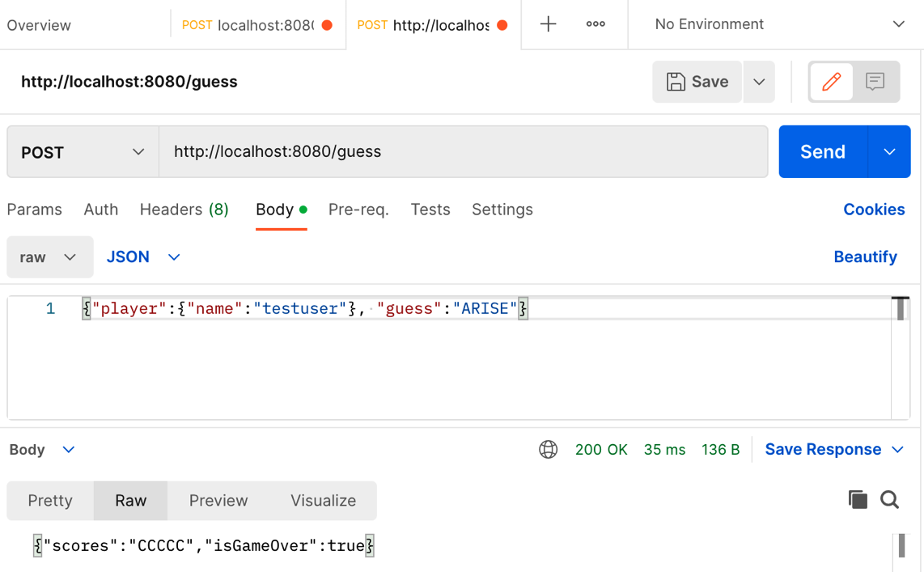
Task: Open the Params tab
Action: point(34,209)
